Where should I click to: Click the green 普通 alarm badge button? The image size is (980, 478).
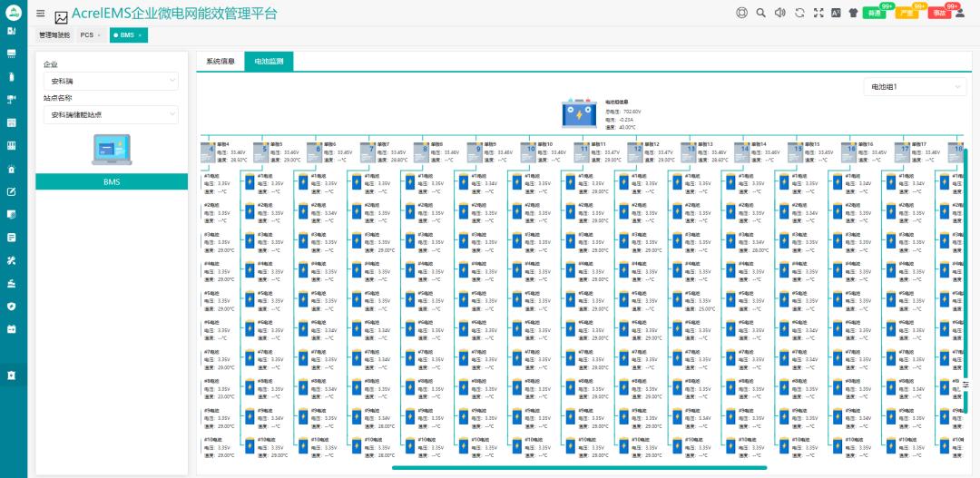[x=874, y=13]
